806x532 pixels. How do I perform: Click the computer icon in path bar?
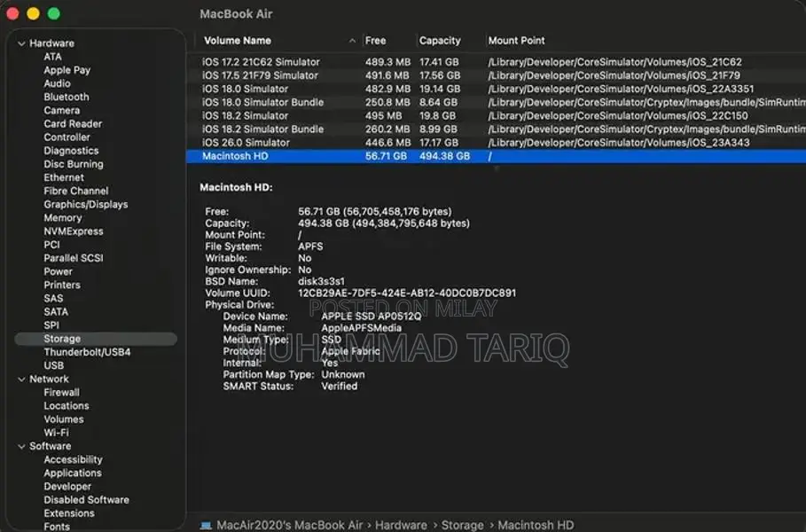[206, 525]
